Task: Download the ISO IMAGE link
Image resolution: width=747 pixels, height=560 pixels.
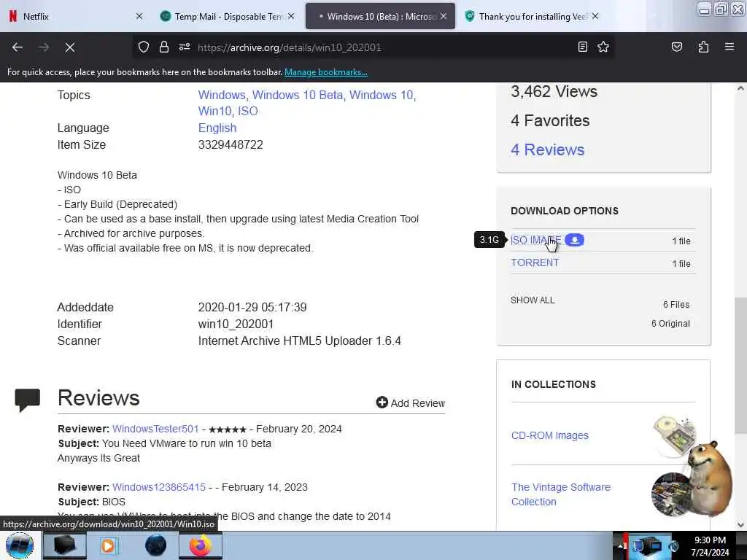Action: click(535, 240)
